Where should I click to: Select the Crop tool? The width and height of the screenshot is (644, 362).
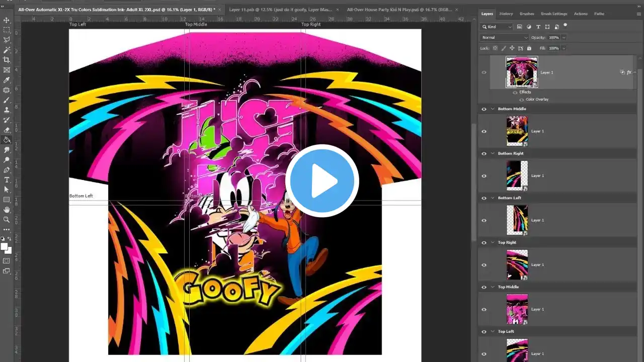coord(7,60)
